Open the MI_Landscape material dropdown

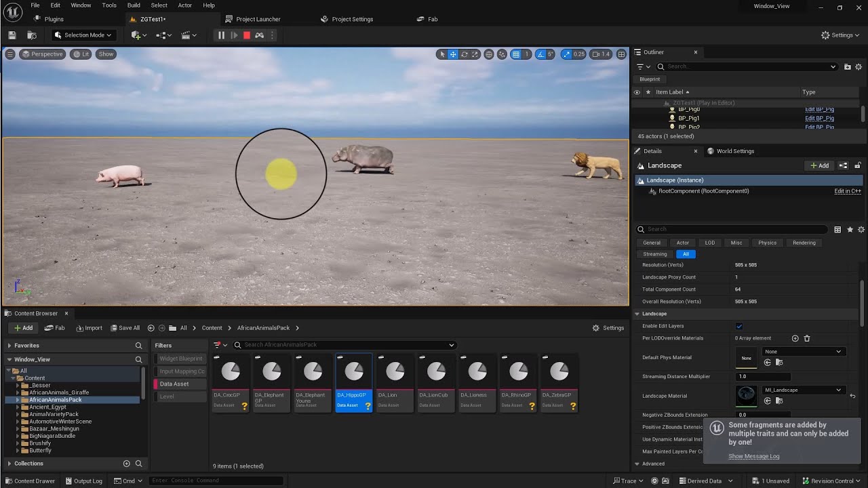pos(803,390)
